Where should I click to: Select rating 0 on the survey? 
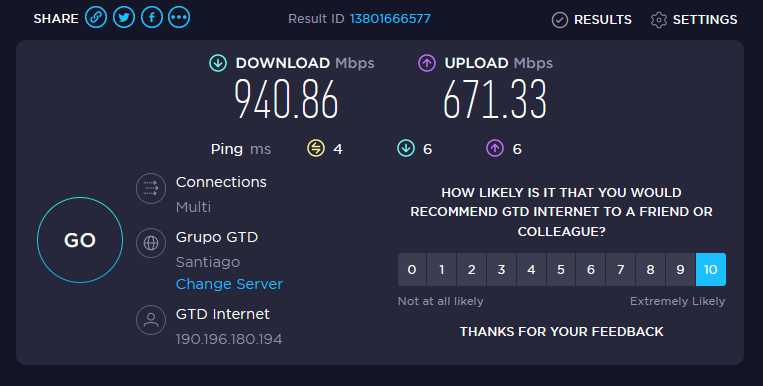click(412, 269)
